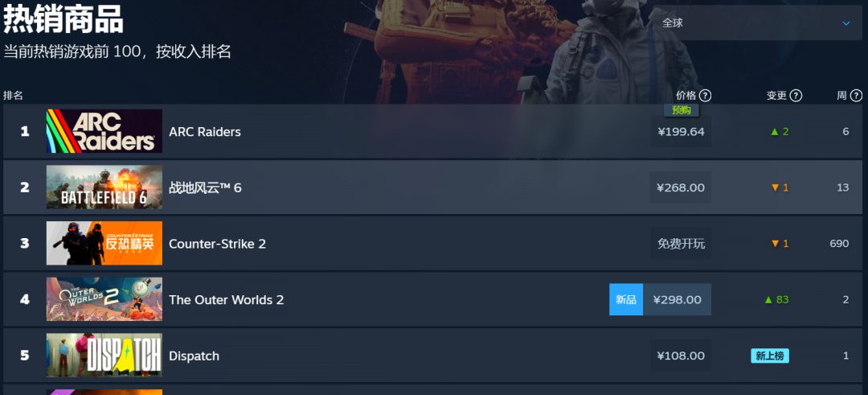Click the ¥108.00 price for Dispatch
The image size is (868, 395).
pos(681,356)
